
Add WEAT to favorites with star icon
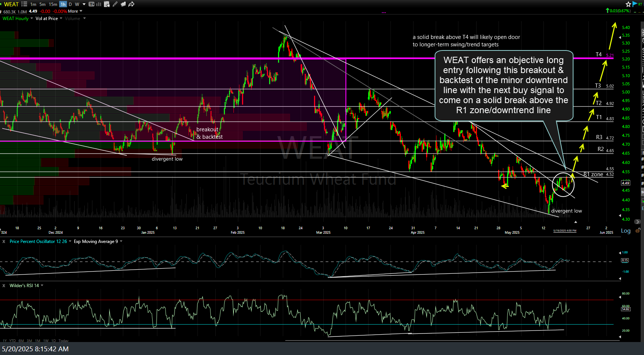(x=628, y=4)
